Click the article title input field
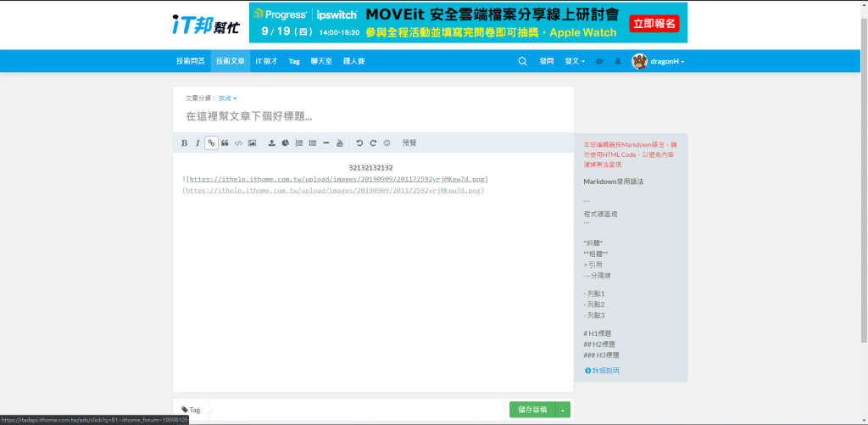868x425 pixels. tap(373, 117)
